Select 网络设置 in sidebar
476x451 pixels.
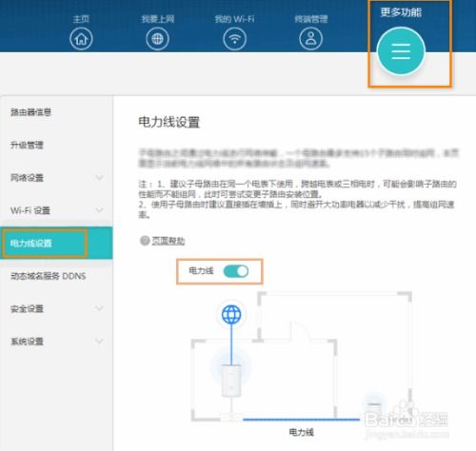[x=27, y=178]
